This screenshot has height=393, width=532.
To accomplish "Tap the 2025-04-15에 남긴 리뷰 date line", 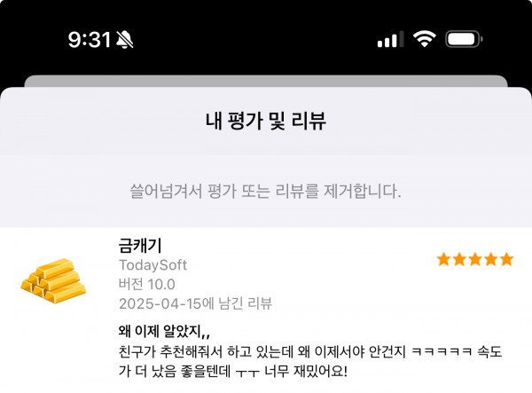I will (195, 303).
